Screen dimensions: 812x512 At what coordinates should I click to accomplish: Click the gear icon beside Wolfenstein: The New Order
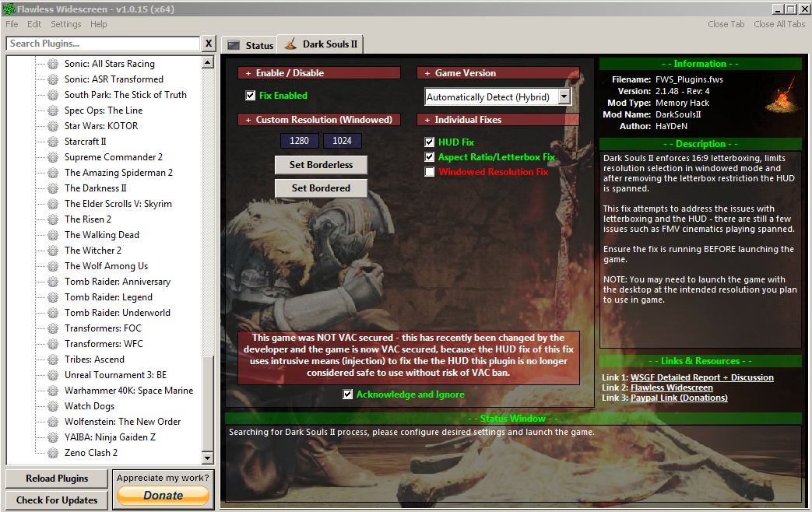[x=53, y=422]
